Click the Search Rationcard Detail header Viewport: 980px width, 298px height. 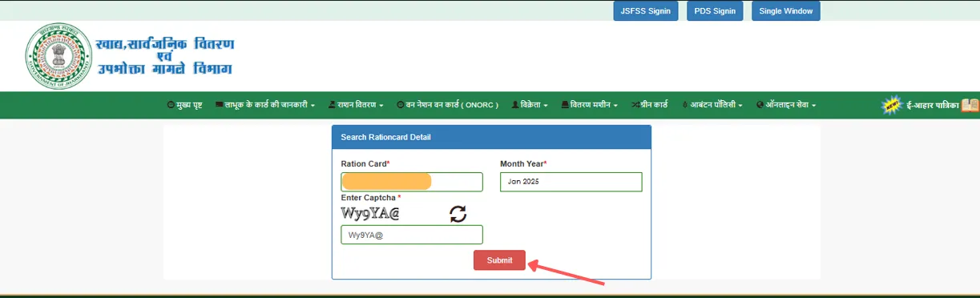pos(491,137)
